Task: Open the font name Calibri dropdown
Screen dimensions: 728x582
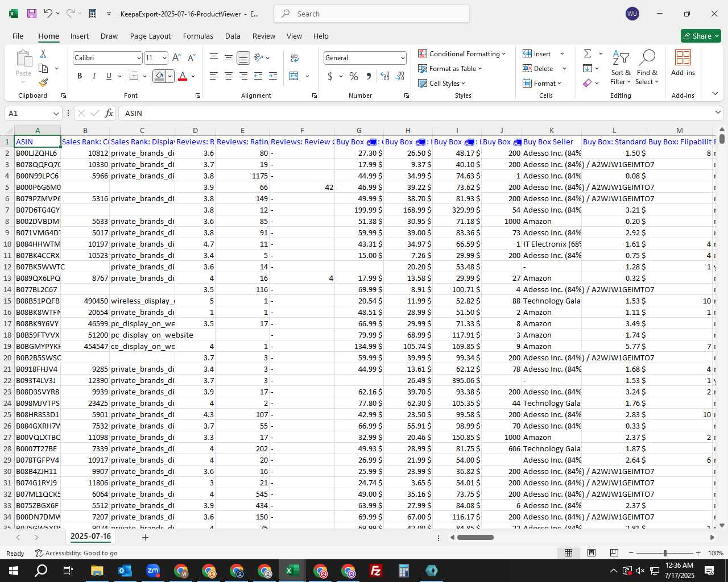Action: [x=139, y=58]
